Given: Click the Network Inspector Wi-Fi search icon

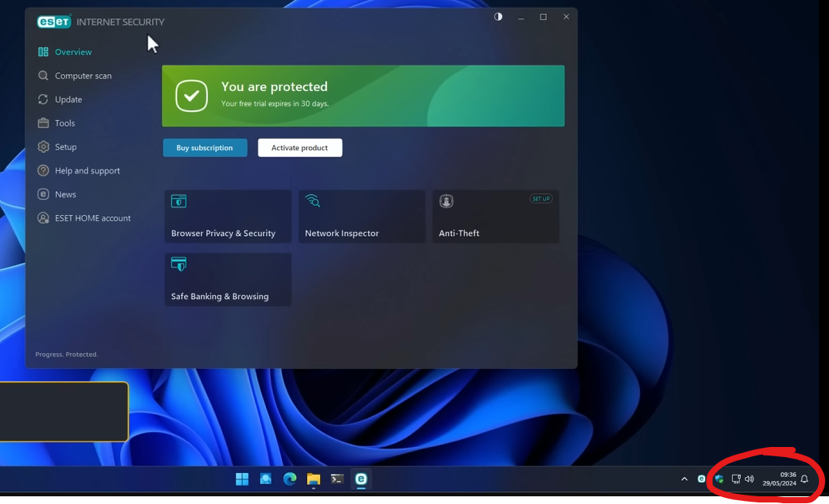Looking at the screenshot, I should [x=312, y=201].
